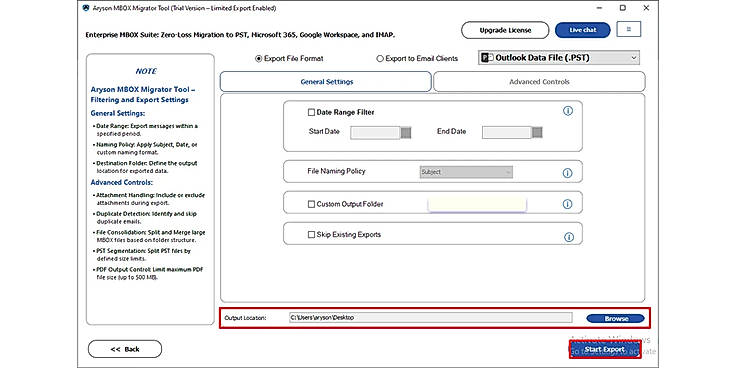Screen dimensions: 736x368
Task: Open the Outlook Data File (.PST) format dropdown
Action: 559,58
